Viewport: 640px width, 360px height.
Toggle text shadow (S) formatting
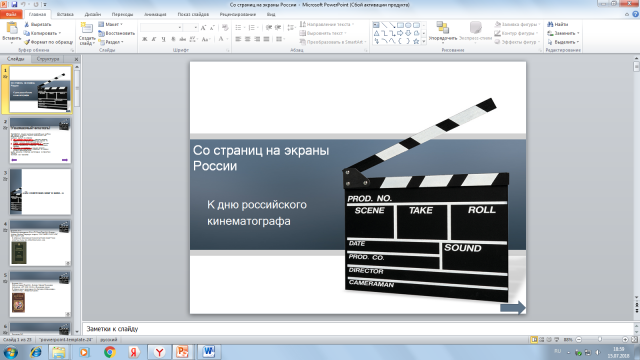point(173,39)
